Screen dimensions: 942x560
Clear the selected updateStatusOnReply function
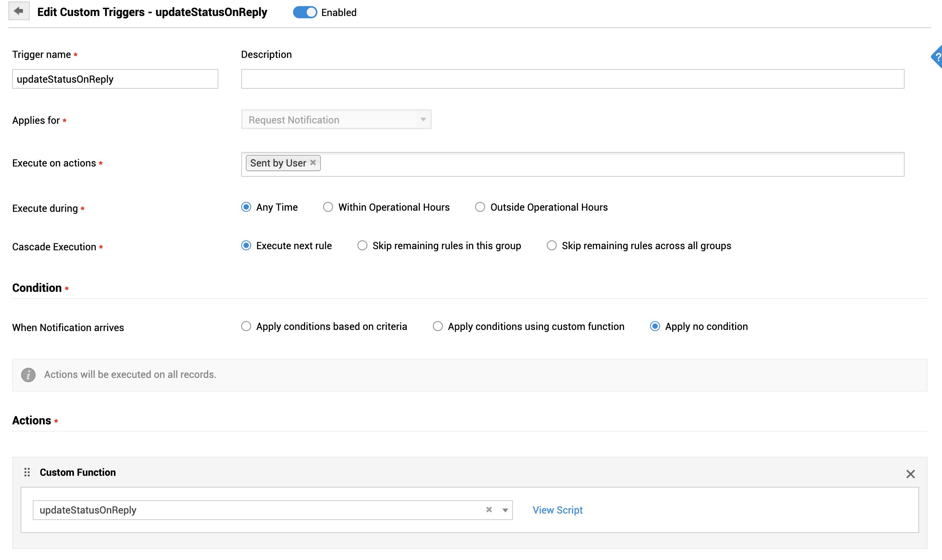pos(489,510)
